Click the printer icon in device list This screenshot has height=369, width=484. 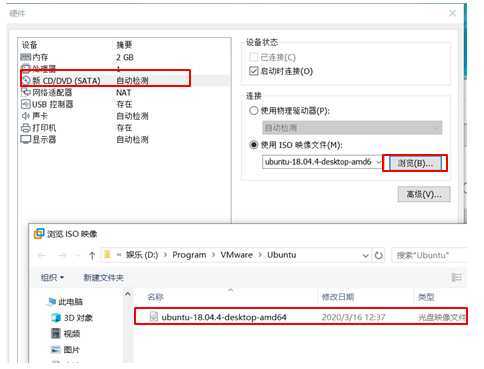(x=26, y=128)
